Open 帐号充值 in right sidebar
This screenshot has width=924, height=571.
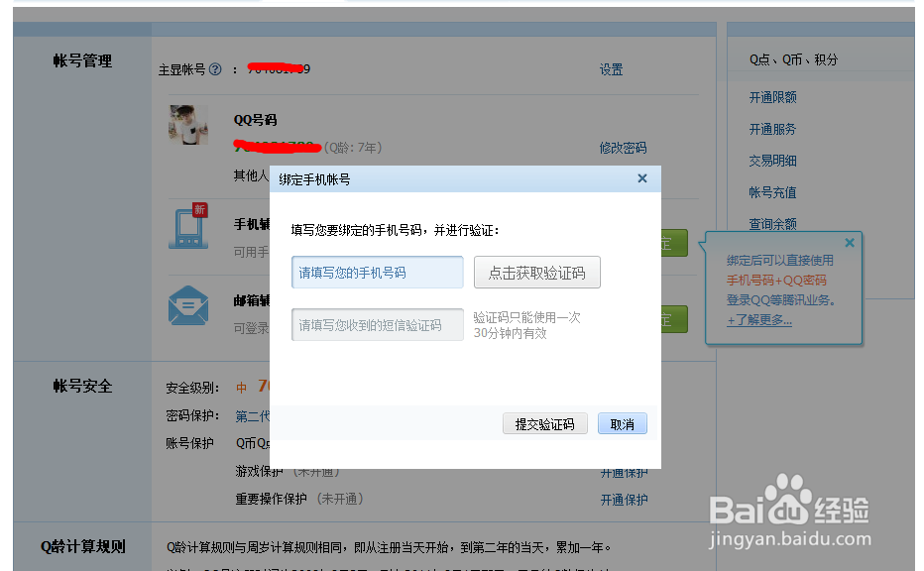[x=772, y=192]
